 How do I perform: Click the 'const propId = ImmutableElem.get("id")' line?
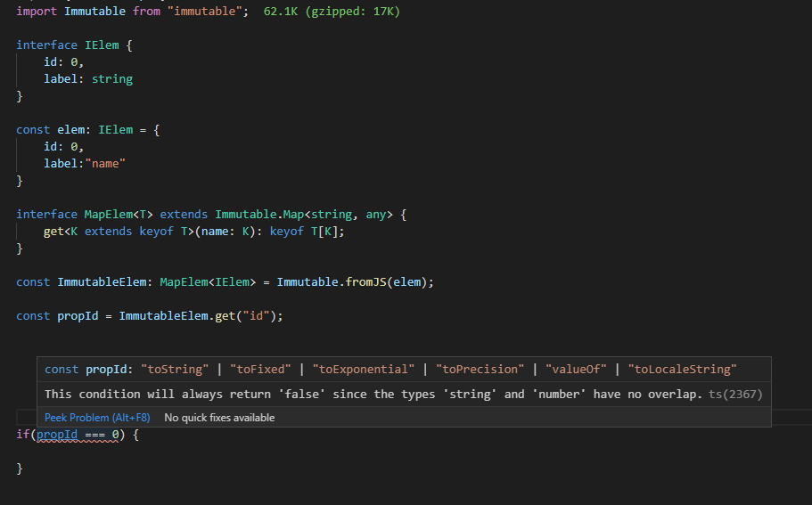150,315
